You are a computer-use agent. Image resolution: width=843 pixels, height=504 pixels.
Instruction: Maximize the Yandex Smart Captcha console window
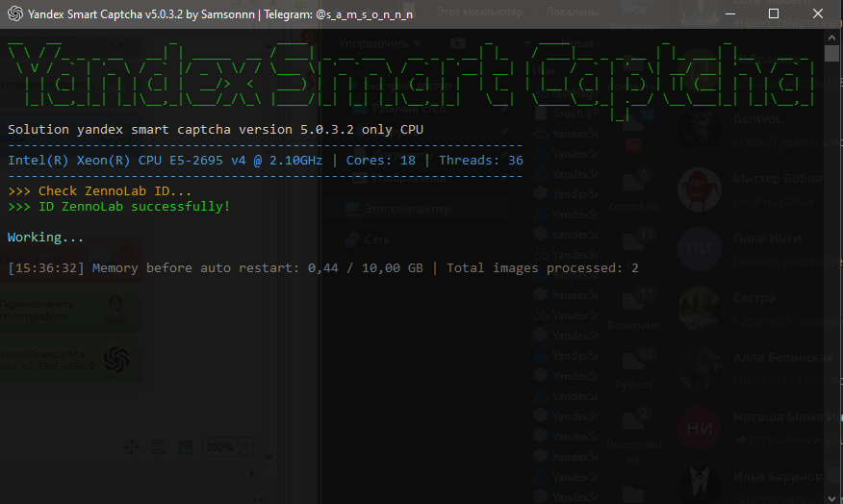pos(774,14)
